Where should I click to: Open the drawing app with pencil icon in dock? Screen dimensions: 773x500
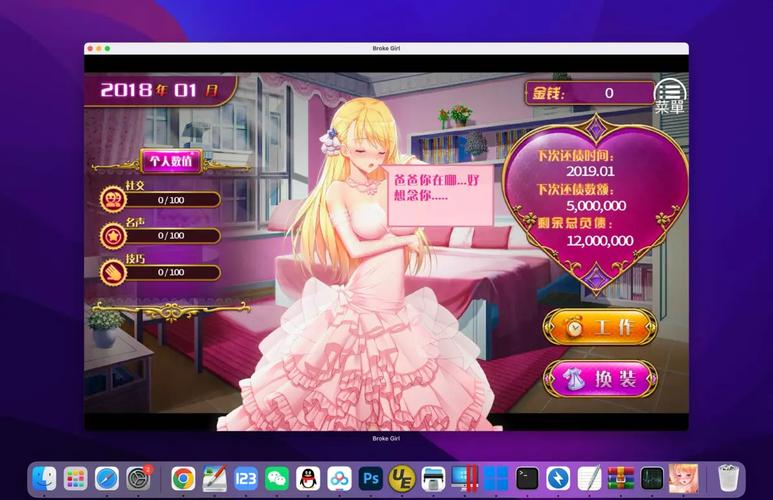coord(214,479)
